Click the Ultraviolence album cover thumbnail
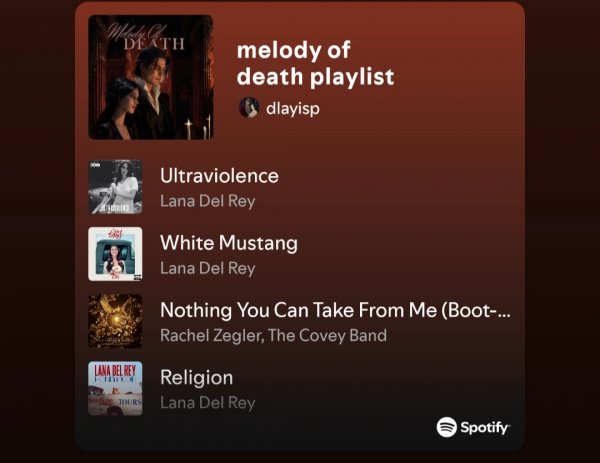Screen dimensions: 600x463 coord(115,187)
